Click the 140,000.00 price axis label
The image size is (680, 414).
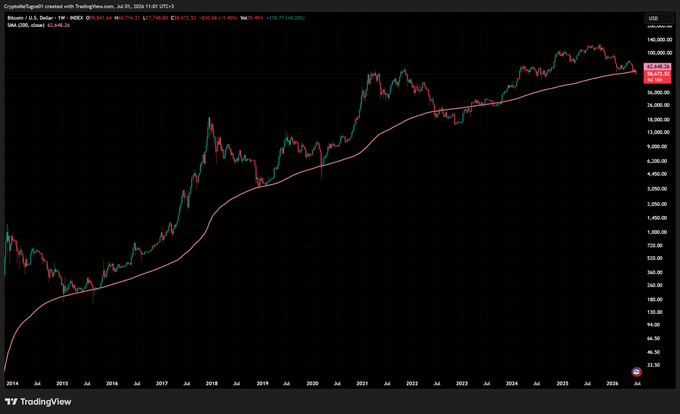click(x=659, y=40)
